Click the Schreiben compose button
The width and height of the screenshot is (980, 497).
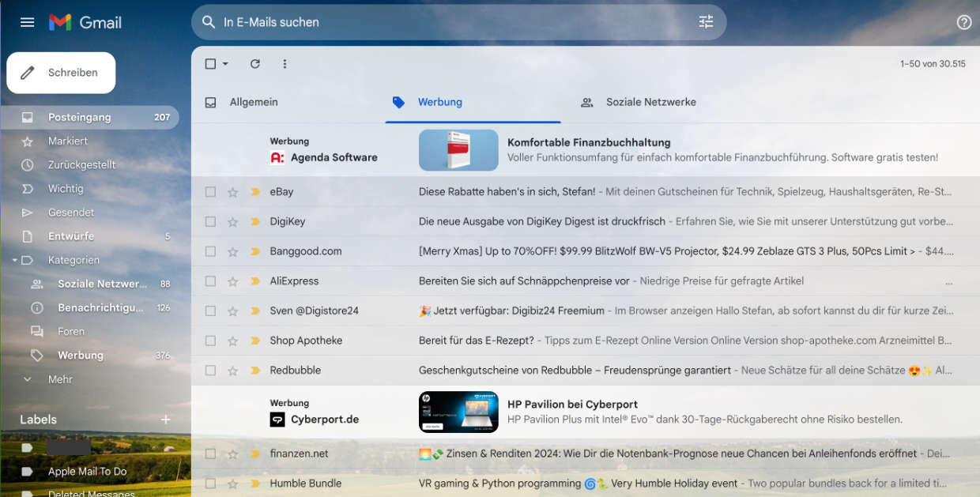pyautogui.click(x=61, y=73)
